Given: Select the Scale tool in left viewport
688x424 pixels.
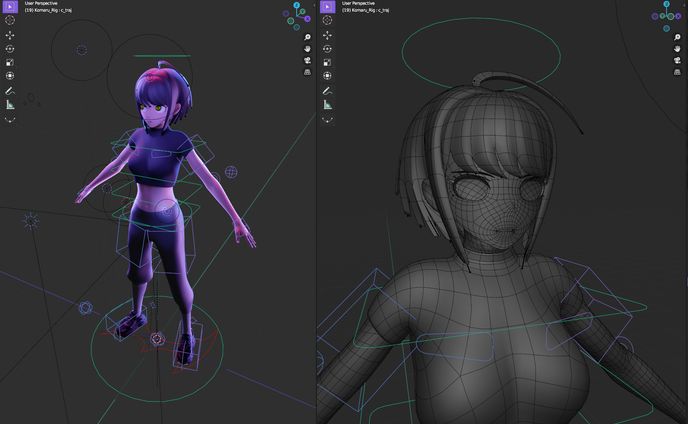Looking at the screenshot, I should pyautogui.click(x=10, y=61).
